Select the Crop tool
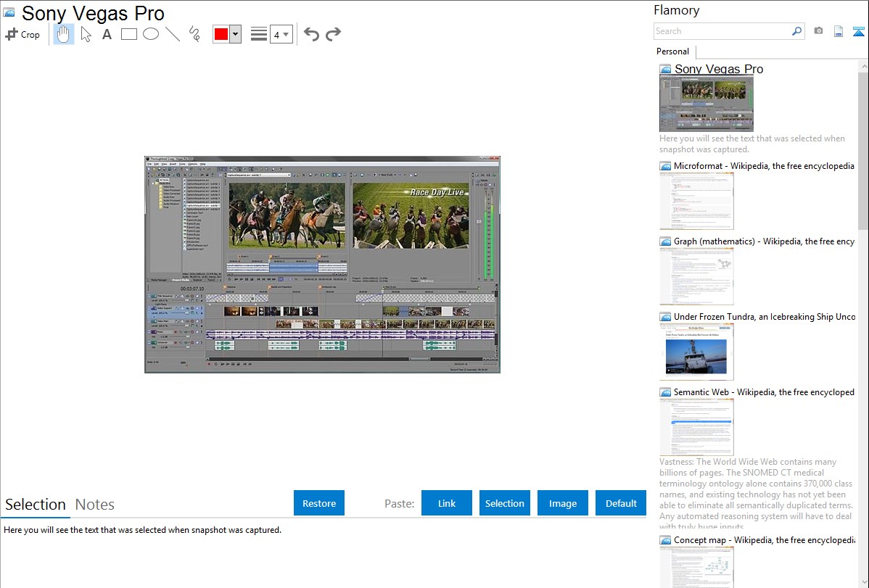 click(22, 34)
